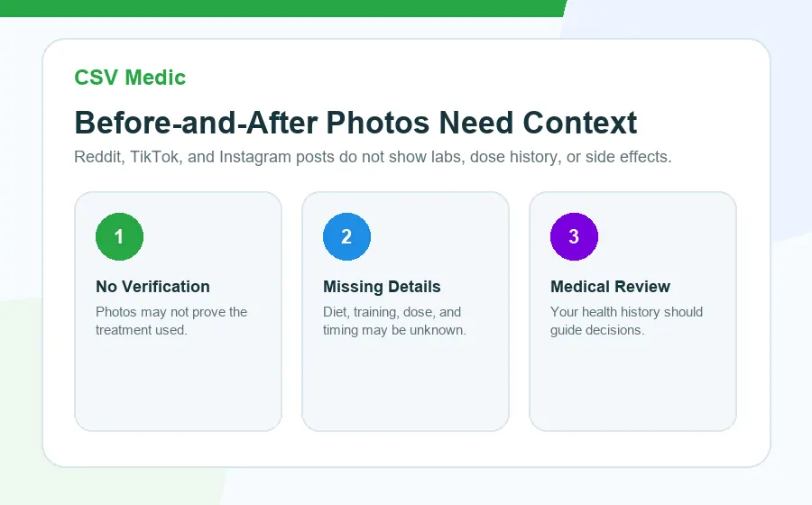Select the 'Before-and-After Photos Need Context' heading
The image size is (812, 505).
[355, 123]
